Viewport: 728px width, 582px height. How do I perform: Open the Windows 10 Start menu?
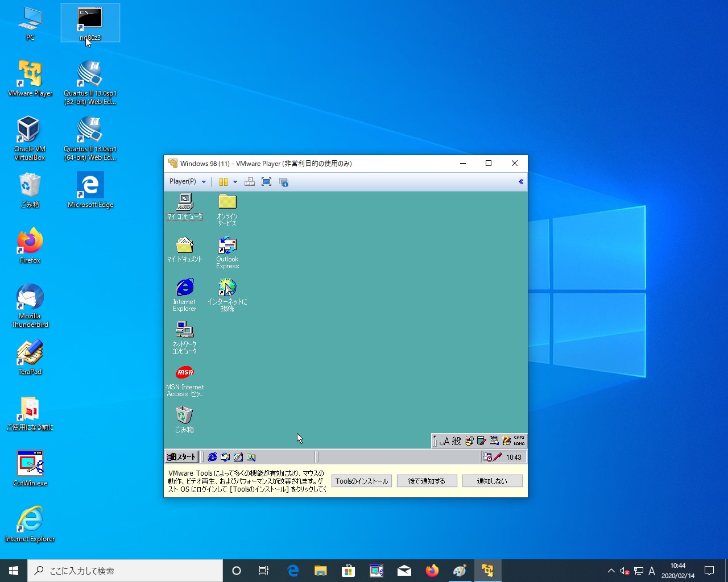coord(14,571)
